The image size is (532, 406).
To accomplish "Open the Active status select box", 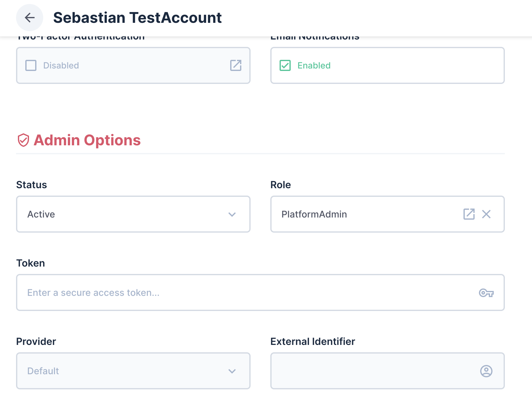I will pyautogui.click(x=133, y=214).
